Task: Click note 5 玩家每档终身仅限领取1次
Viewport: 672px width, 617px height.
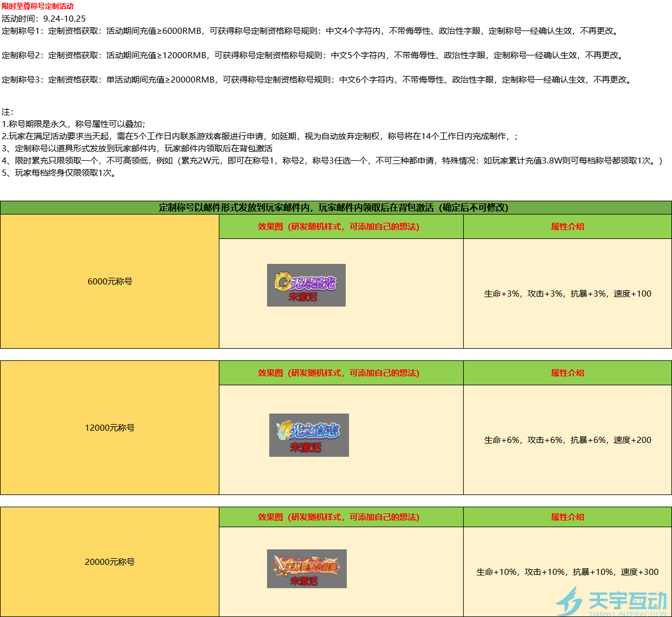Action: pyautogui.click(x=59, y=173)
